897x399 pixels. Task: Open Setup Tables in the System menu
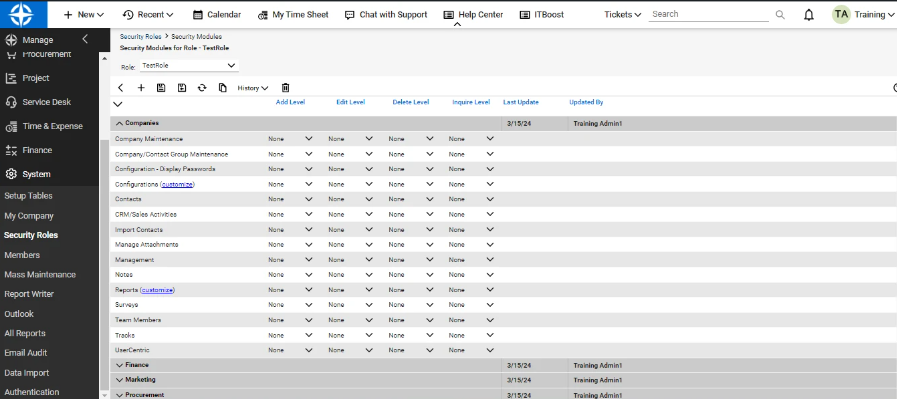(x=28, y=196)
